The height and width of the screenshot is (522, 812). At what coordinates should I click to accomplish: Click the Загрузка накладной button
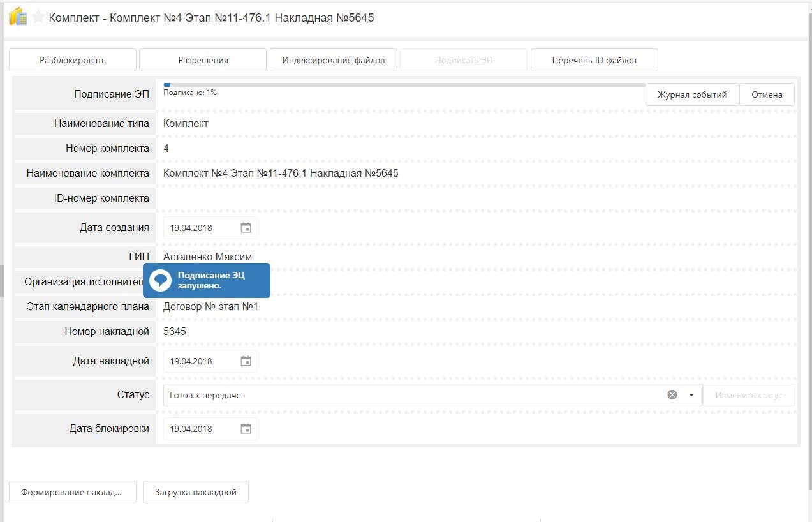tap(196, 492)
